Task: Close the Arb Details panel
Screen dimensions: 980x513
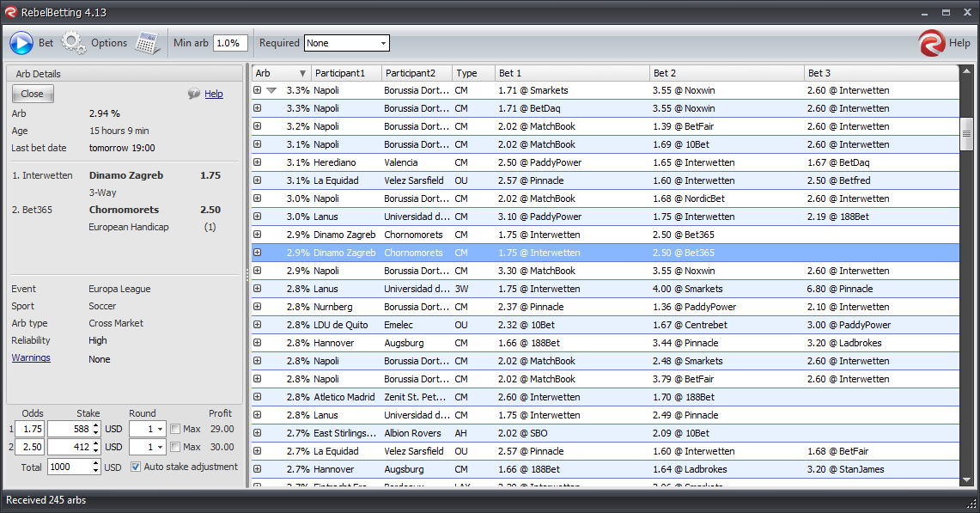Action: (33, 94)
